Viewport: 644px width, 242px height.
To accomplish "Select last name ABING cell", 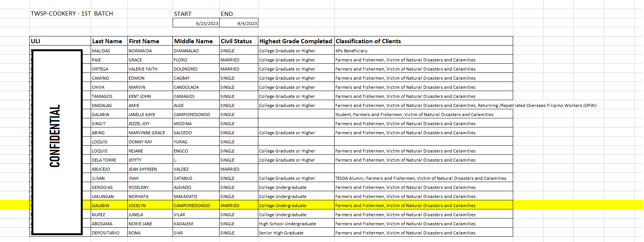I will click(x=109, y=132).
